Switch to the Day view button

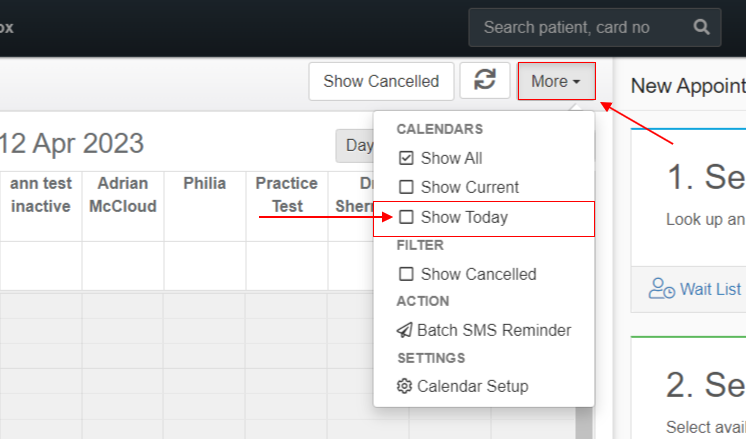pos(359,146)
